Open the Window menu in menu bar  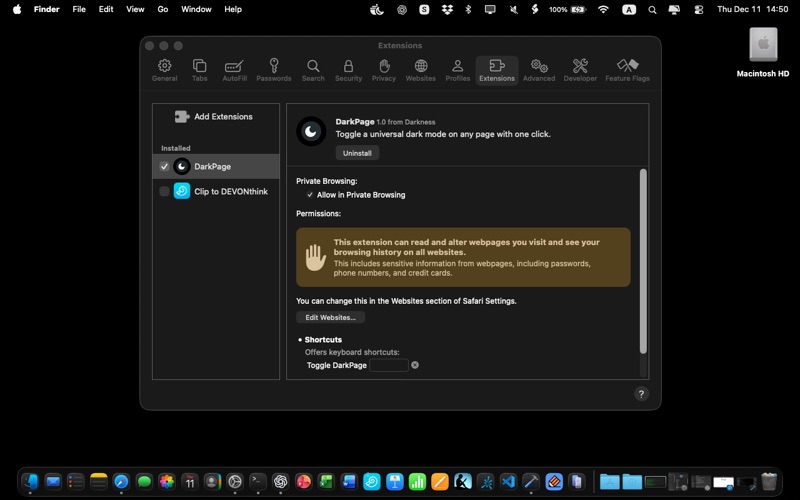click(x=196, y=9)
